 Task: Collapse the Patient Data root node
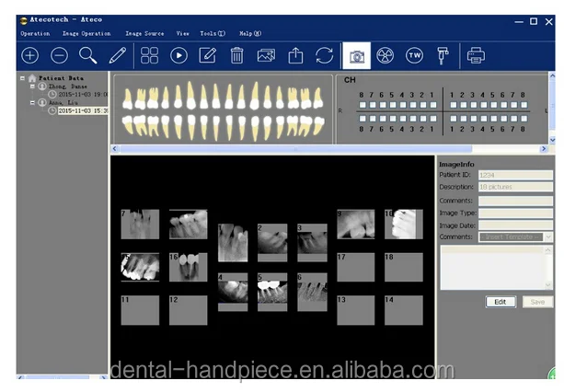22,78
